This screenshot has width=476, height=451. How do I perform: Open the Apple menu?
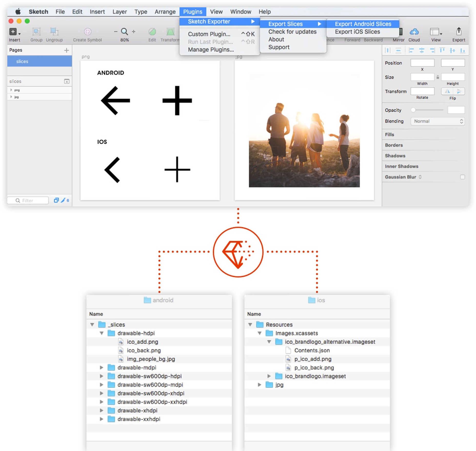pyautogui.click(x=18, y=12)
